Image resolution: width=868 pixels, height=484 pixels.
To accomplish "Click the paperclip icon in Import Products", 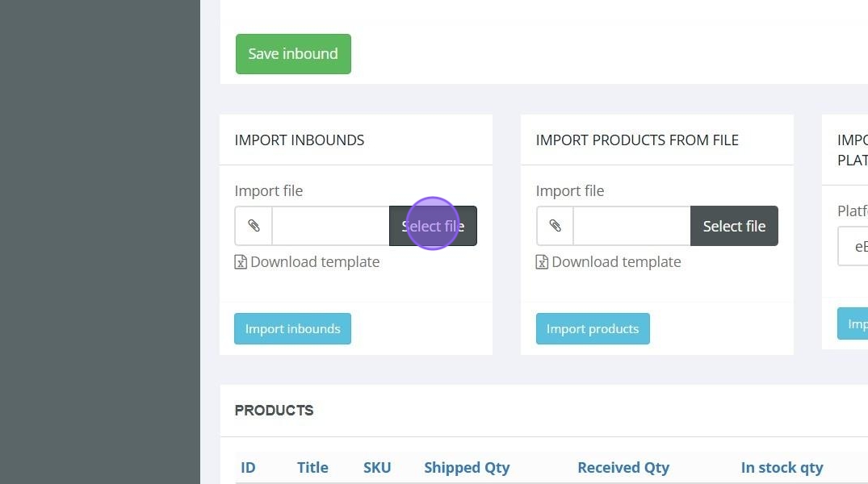I will click(x=555, y=226).
